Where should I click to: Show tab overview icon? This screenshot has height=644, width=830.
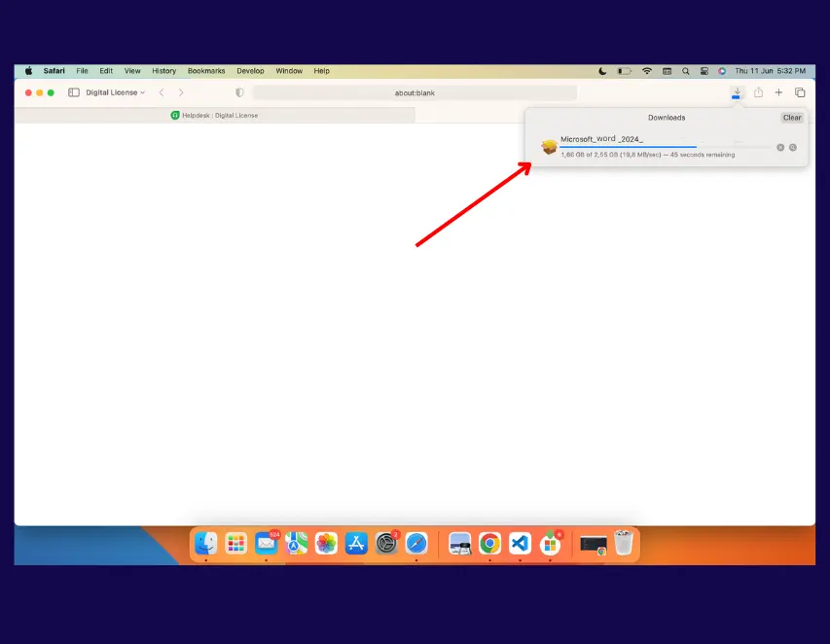[x=800, y=92]
